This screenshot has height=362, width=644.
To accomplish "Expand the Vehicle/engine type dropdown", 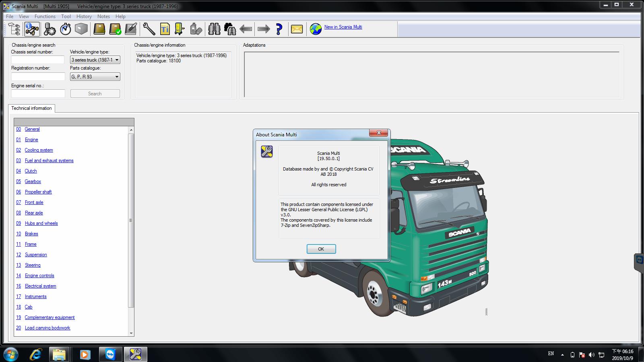I will (95, 60).
